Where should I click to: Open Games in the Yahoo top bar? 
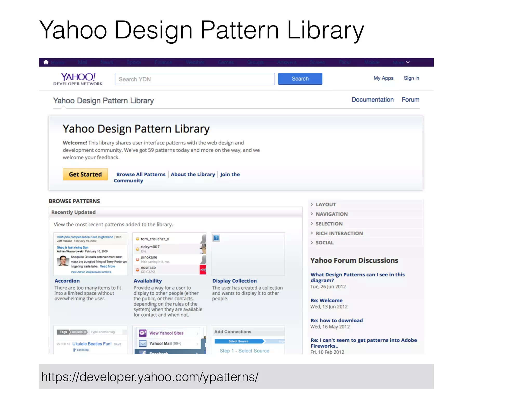tap(226, 62)
